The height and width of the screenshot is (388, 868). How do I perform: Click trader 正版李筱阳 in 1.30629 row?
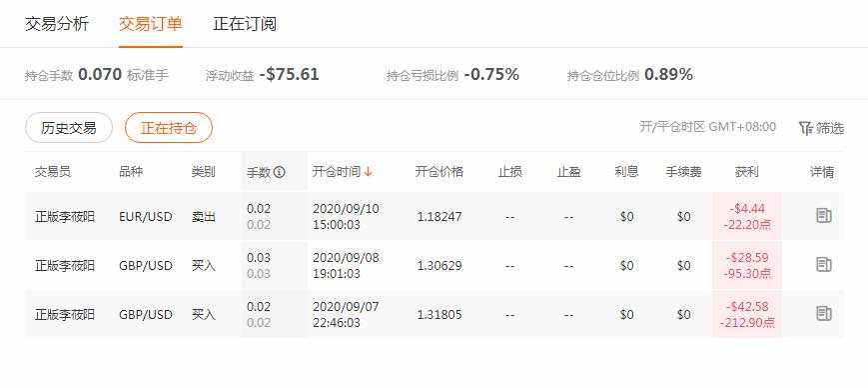pyautogui.click(x=65, y=266)
